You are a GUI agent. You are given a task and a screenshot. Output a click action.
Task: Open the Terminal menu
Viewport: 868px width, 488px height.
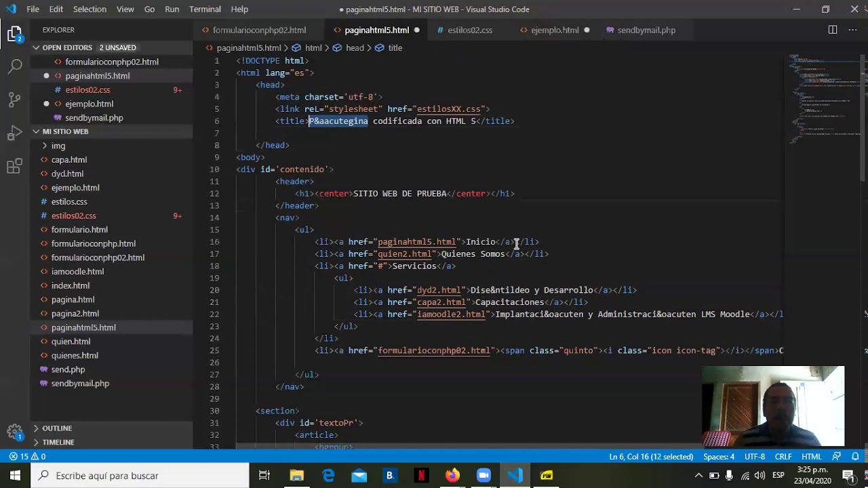point(205,9)
